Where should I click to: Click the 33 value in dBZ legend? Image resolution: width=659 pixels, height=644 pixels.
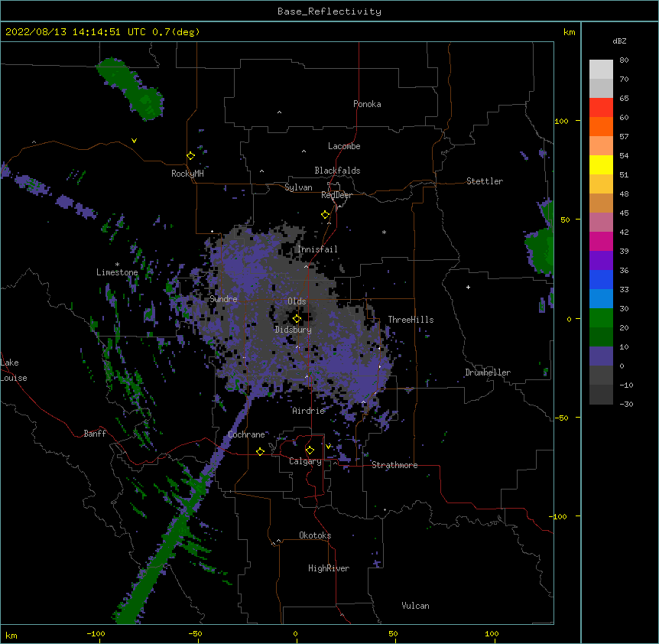pyautogui.click(x=624, y=290)
